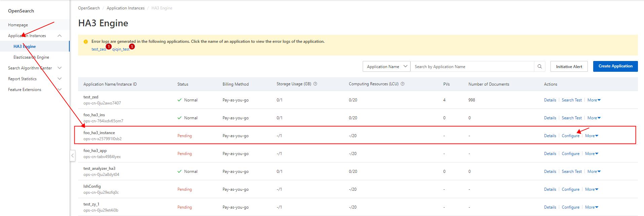Click the Billing Method column header

(236, 84)
